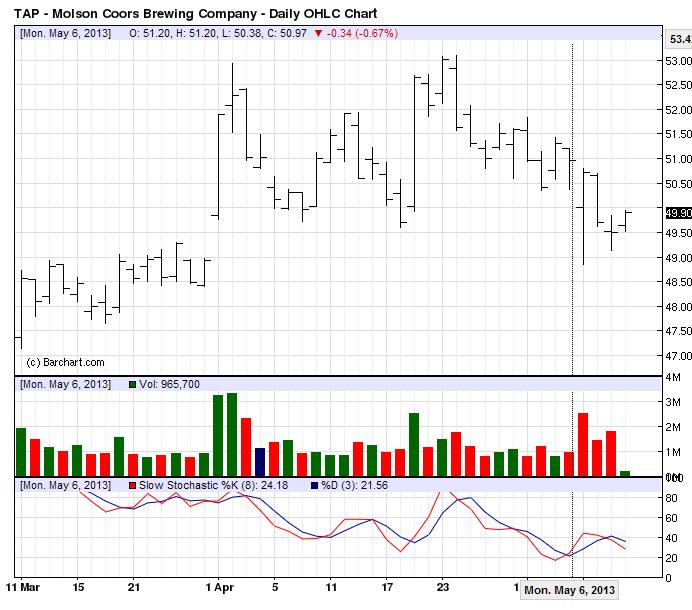The image size is (692, 610).
Task: Click the red Slow Stochastic %K legend square
Action: point(132,486)
